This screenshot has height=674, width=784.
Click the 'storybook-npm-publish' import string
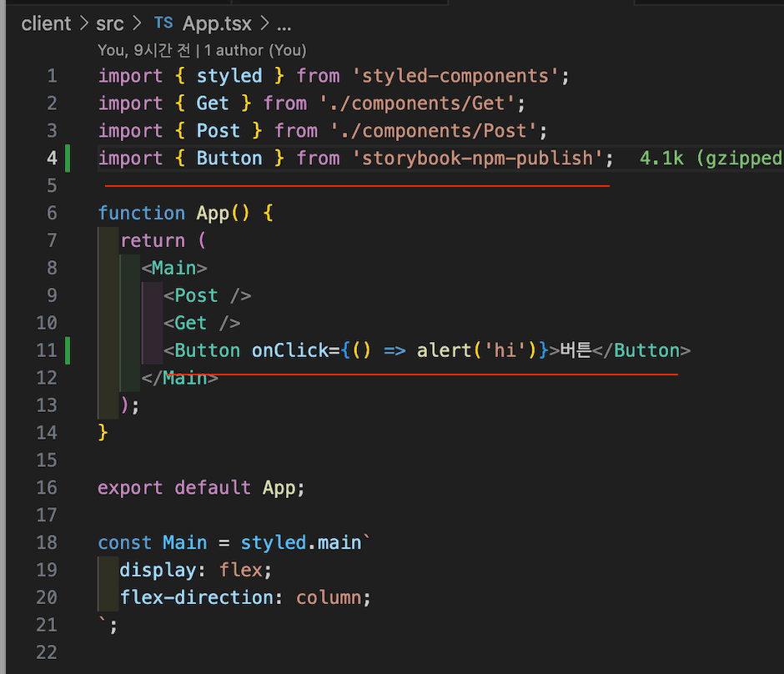(x=483, y=158)
